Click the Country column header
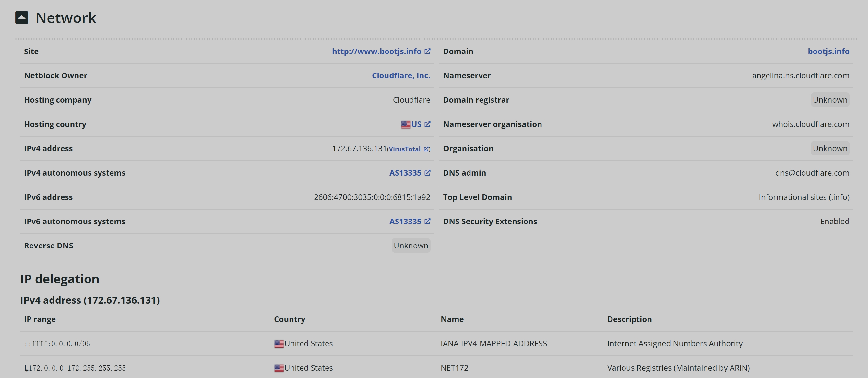 click(290, 319)
